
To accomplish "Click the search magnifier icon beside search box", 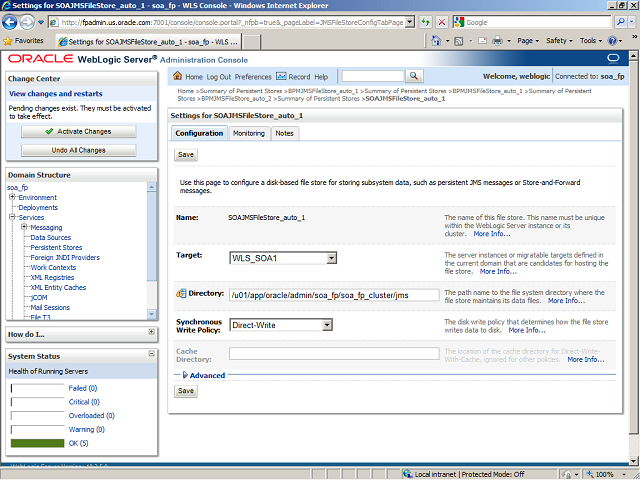I will [413, 77].
